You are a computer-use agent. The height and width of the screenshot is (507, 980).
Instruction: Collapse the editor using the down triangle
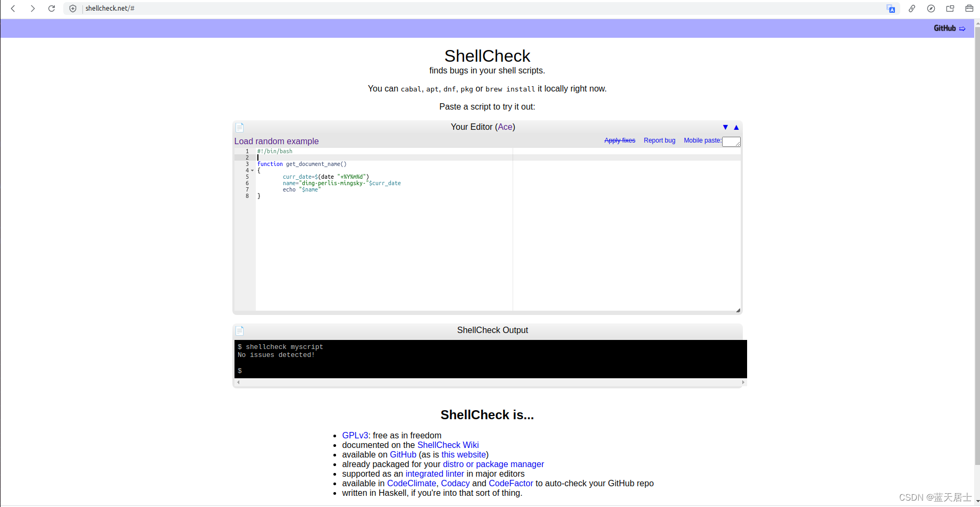[x=725, y=127]
